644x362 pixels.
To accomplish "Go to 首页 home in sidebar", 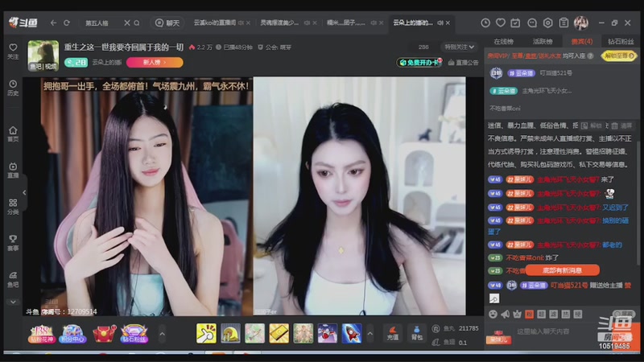I will pos(13,134).
